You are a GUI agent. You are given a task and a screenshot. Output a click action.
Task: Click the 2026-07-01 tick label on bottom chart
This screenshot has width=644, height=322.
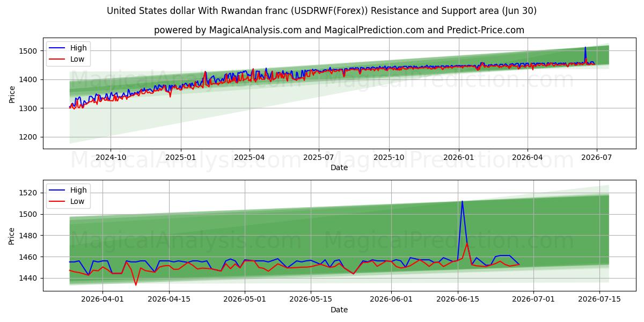click(534, 299)
